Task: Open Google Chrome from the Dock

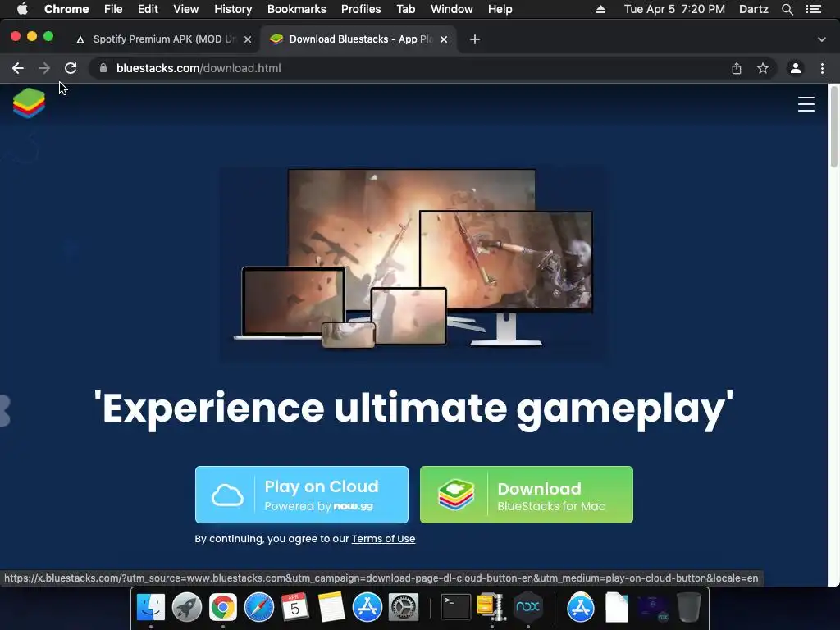Action: (223, 607)
